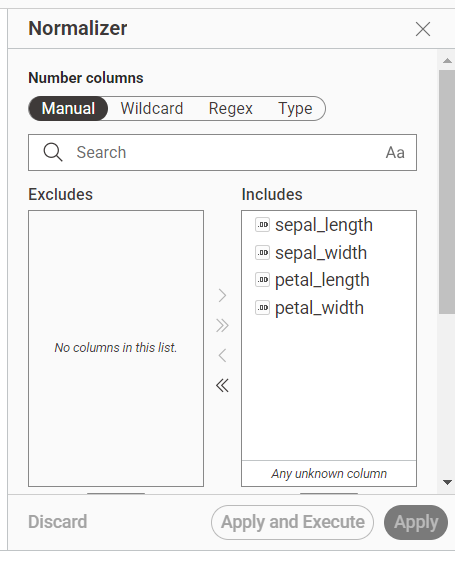The height and width of the screenshot is (564, 455).
Task: Close the Normalizer dialog
Action: [x=423, y=29]
